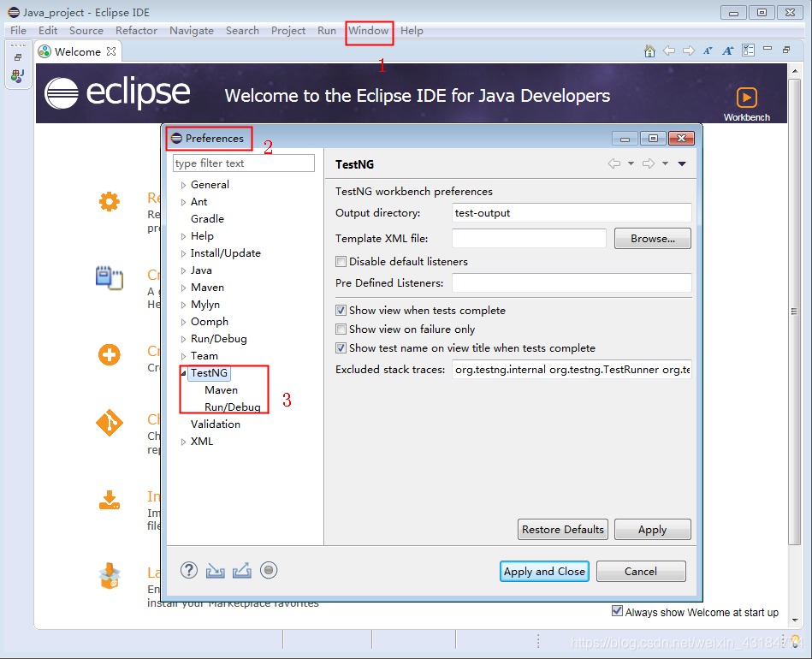Cancel the Preferences dialog
Image resolution: width=812 pixels, height=659 pixels.
641,571
